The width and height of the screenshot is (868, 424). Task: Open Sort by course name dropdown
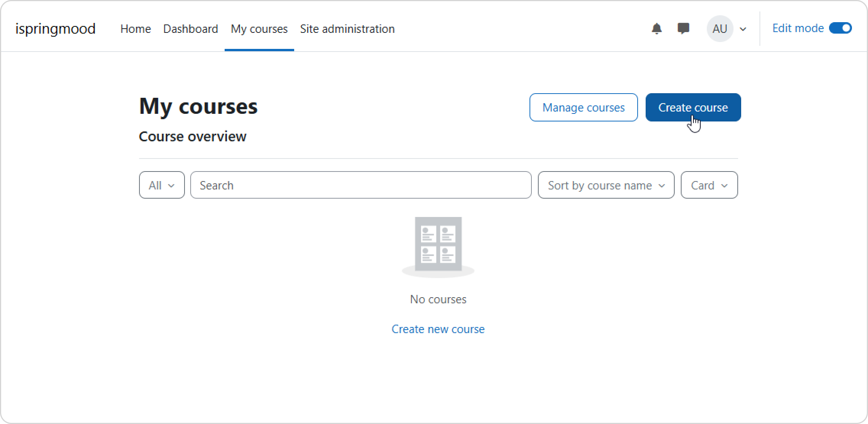pyautogui.click(x=606, y=185)
